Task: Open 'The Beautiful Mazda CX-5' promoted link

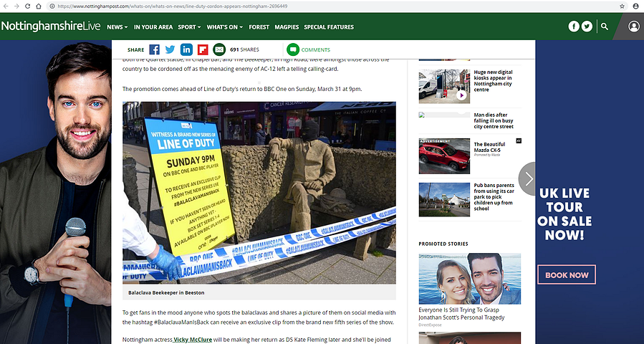Action: pyautogui.click(x=489, y=147)
